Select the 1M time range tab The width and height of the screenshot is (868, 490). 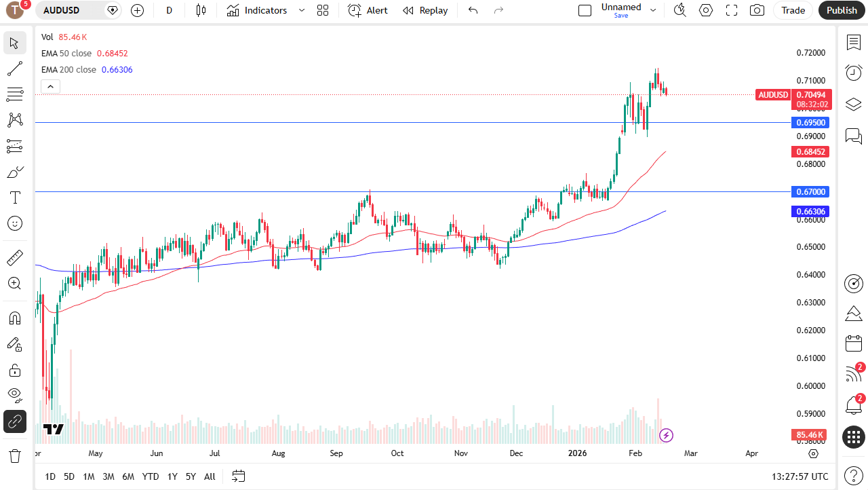pyautogui.click(x=89, y=476)
